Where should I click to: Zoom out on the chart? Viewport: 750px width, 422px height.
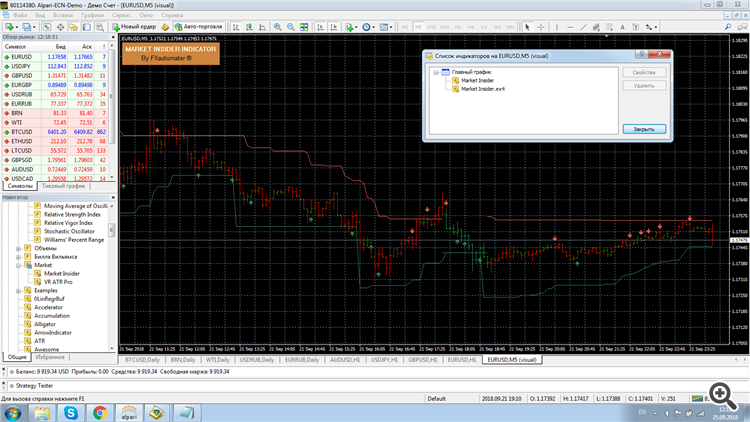point(290,27)
